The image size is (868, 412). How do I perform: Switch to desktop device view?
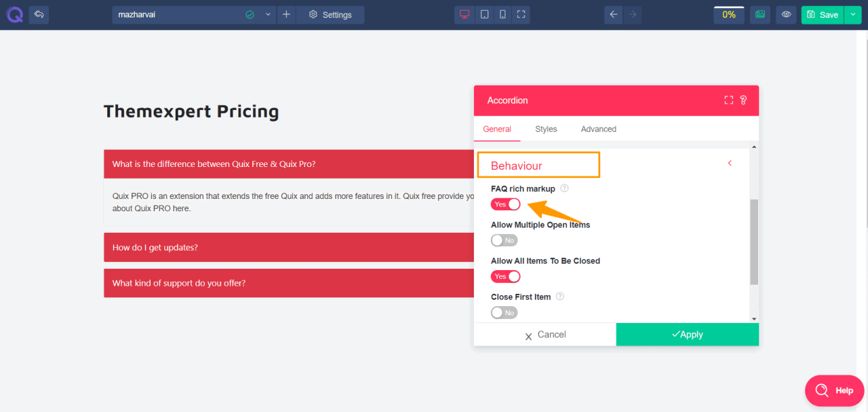pos(465,14)
